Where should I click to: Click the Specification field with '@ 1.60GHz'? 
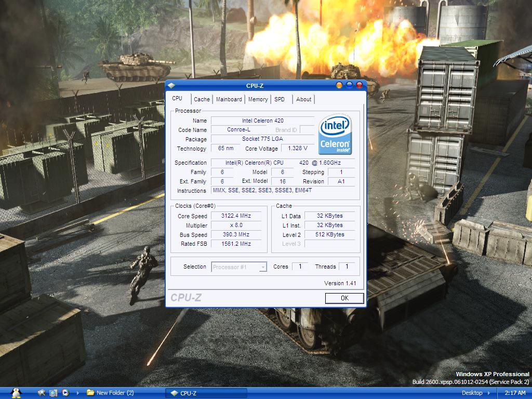(283, 163)
